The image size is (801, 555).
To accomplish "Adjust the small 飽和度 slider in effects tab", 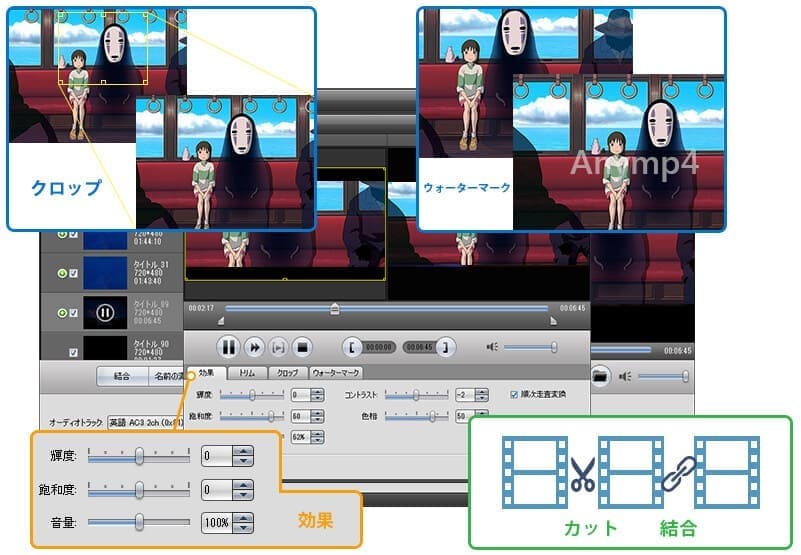I will 252,417.
